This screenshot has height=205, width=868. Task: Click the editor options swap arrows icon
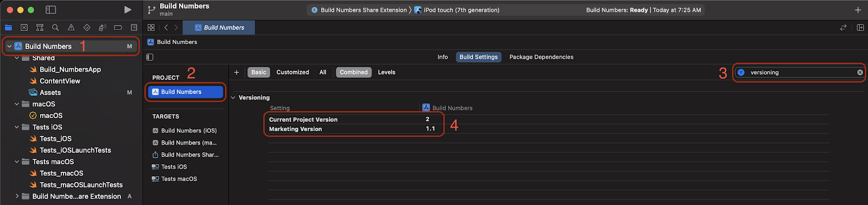tap(843, 27)
